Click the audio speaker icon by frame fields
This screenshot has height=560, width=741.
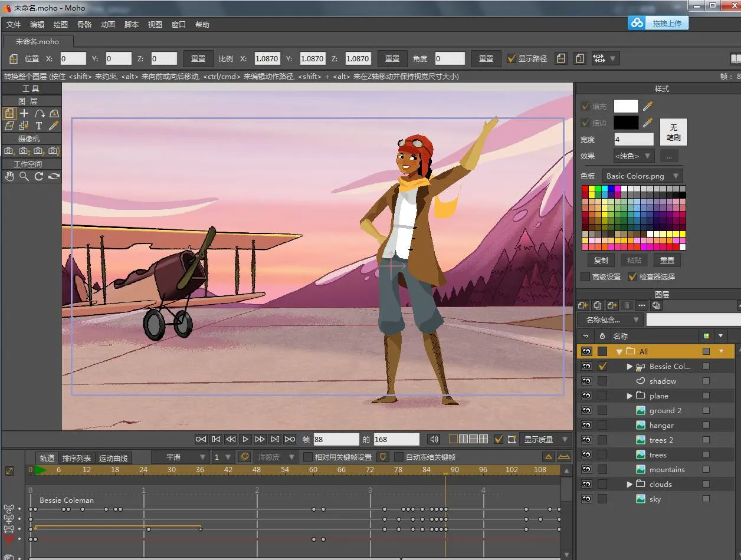coord(434,439)
